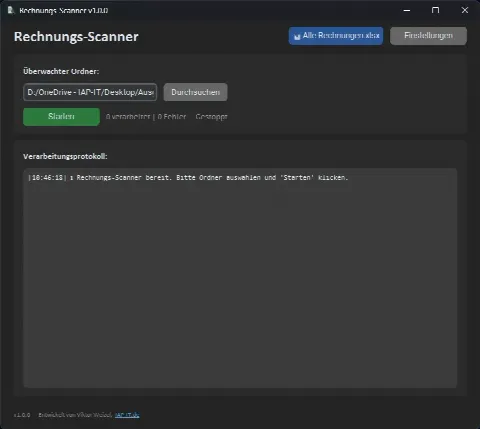The image size is (480, 429).
Task: Click the green Starten button
Action: [61, 117]
